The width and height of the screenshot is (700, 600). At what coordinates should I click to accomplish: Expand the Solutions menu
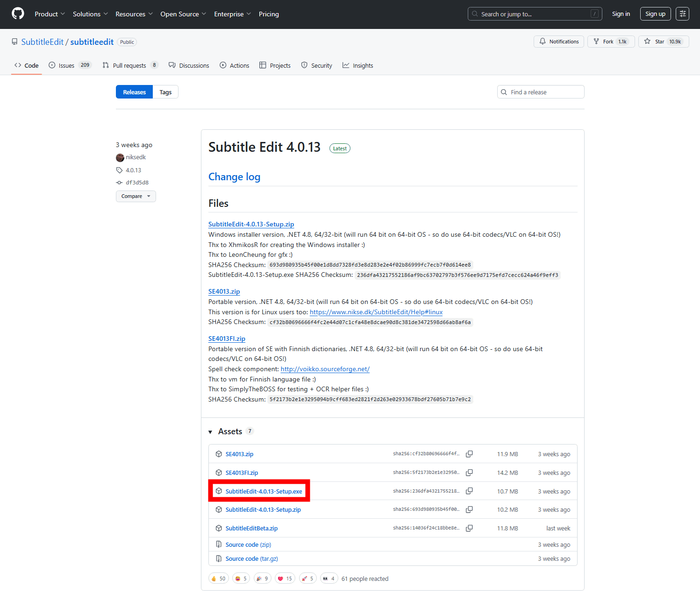point(90,14)
